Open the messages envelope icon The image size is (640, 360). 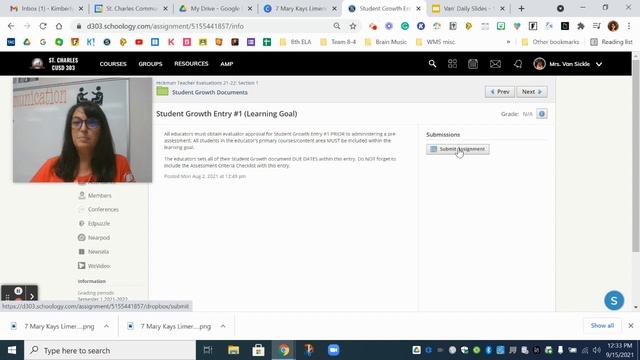(495, 64)
